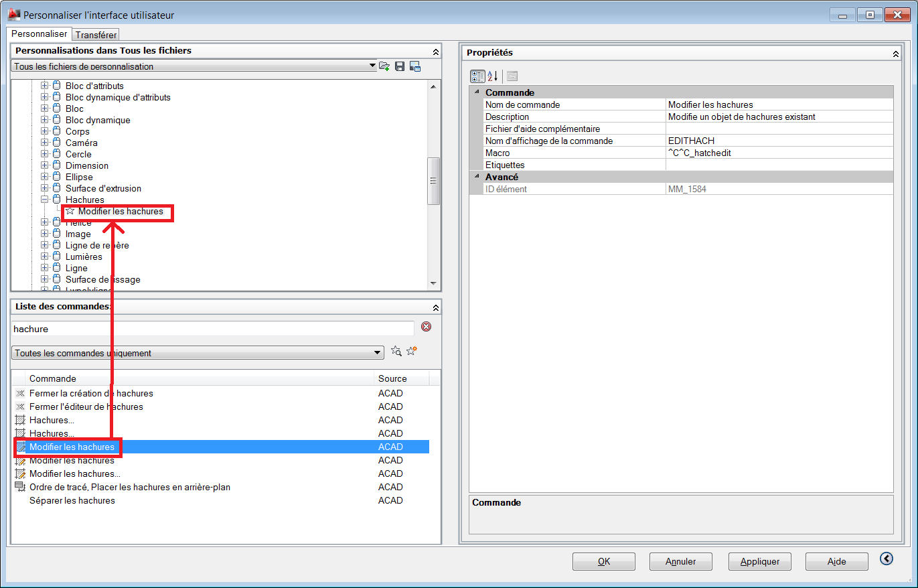Screen dimensions: 918x588
Task: Click the ID élément value MM_1584
Action: tap(779, 189)
